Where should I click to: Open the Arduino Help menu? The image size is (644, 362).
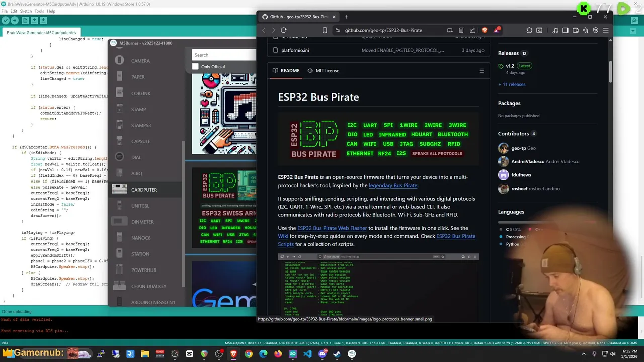[51, 11]
